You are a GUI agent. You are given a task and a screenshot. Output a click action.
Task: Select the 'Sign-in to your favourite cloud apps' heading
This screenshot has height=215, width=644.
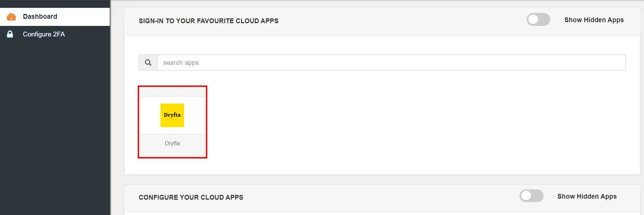209,21
